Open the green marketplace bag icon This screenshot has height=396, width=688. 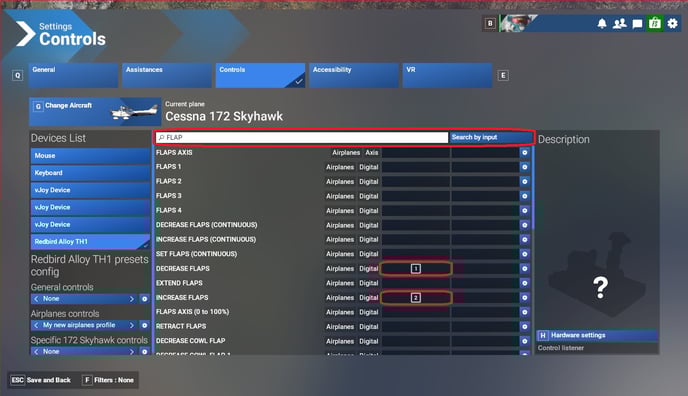655,23
